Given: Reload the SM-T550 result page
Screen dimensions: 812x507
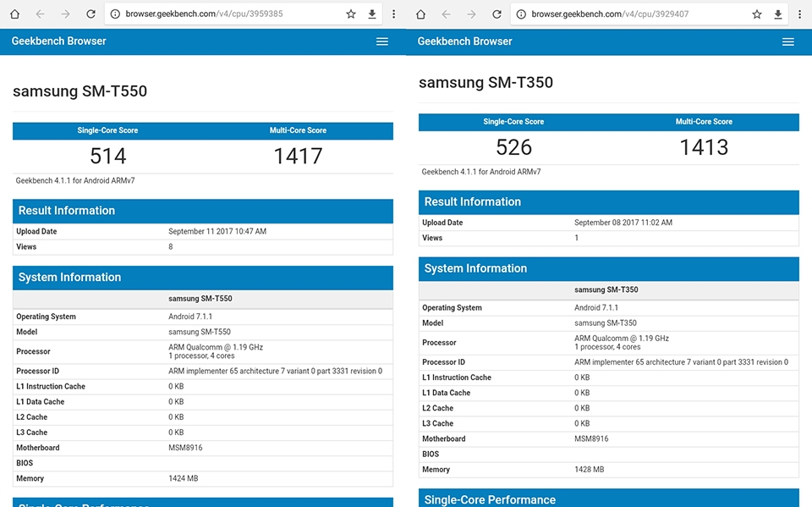Looking at the screenshot, I should tap(91, 14).
